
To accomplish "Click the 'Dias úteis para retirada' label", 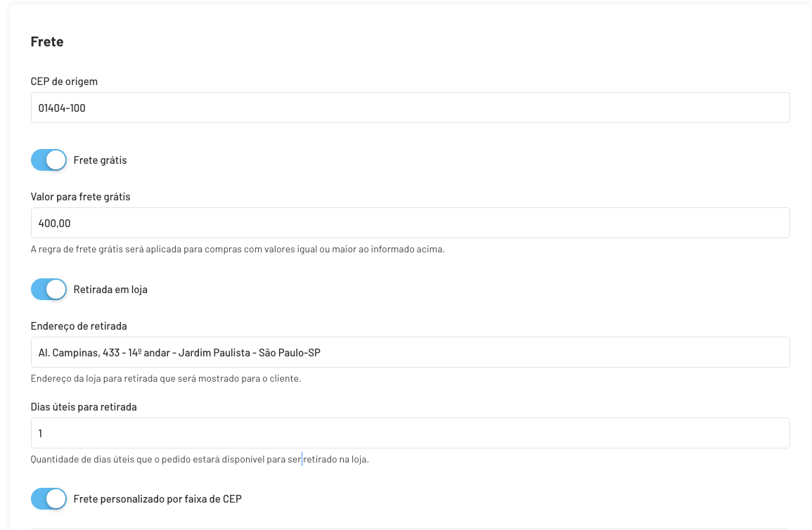I will 84,407.
